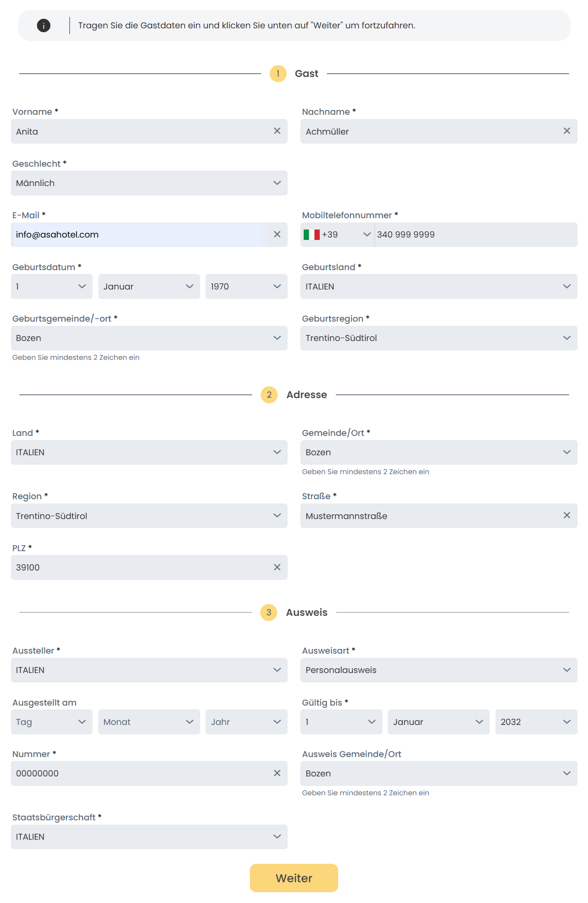
Task: Clear the Nachname field with X icon
Action: pos(567,131)
